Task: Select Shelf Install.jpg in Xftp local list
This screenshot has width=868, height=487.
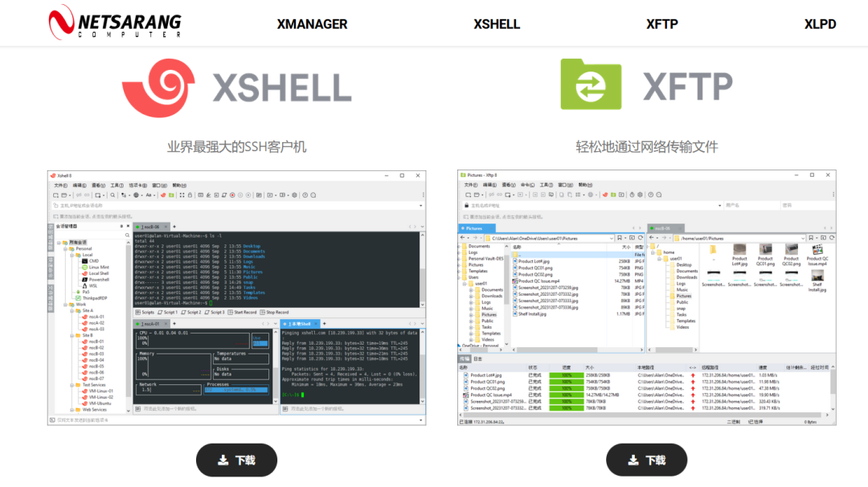Action: (x=530, y=314)
